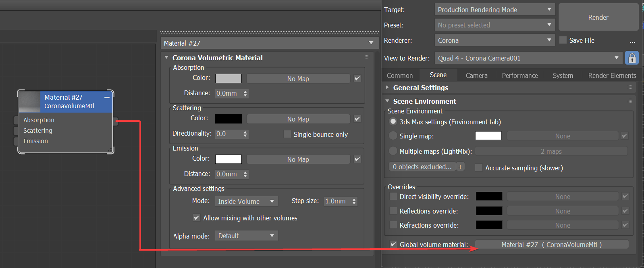Open the Absorption color swatch

[x=229, y=78]
